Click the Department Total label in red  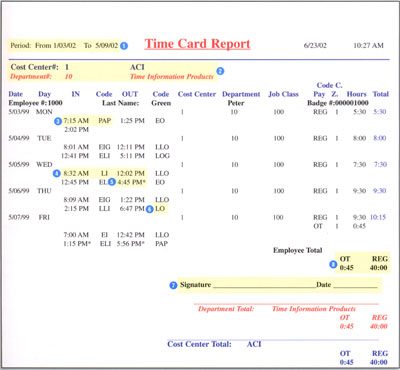click(x=226, y=309)
